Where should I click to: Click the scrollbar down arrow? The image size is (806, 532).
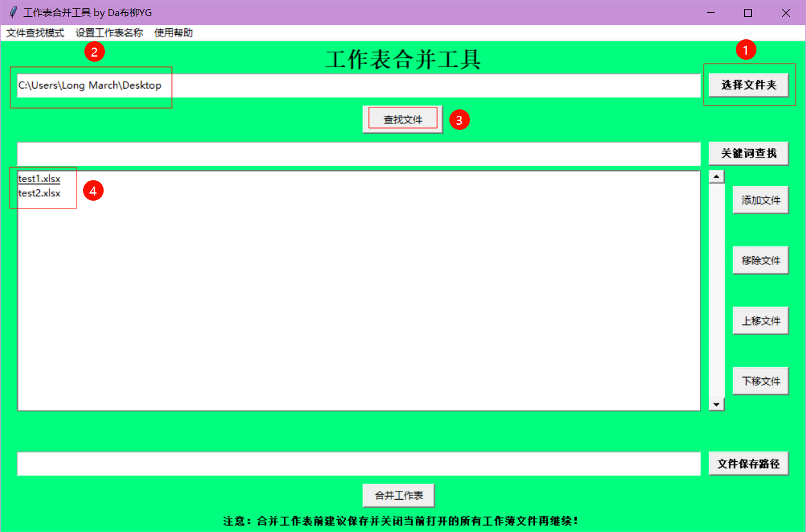tap(717, 405)
